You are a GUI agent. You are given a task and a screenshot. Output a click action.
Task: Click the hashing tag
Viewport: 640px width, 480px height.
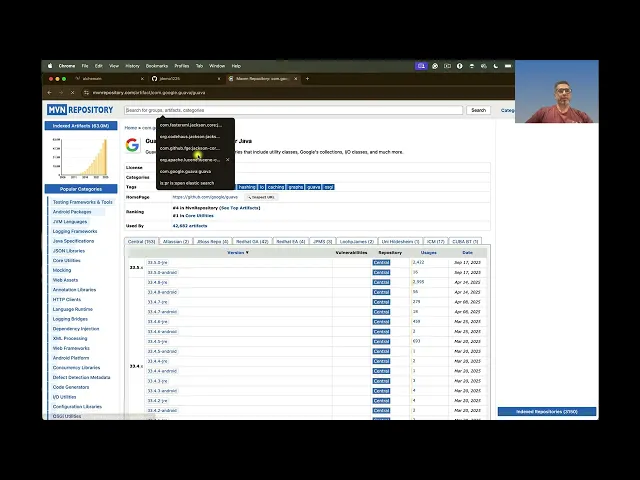(247, 187)
